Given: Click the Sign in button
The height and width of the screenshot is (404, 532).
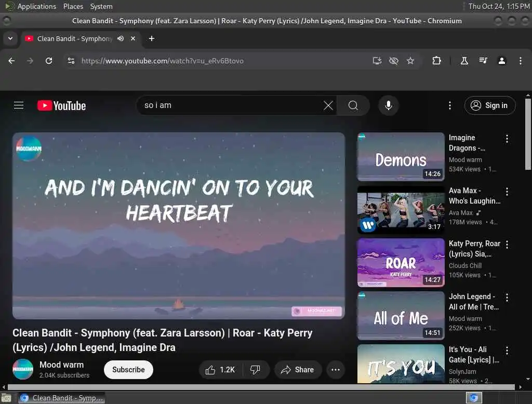Looking at the screenshot, I should 490,105.
